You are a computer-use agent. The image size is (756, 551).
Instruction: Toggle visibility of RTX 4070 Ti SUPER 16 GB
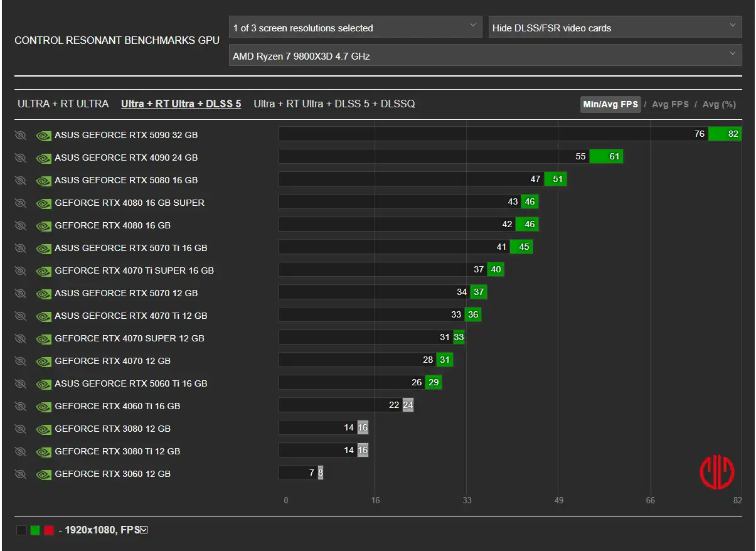[20, 270]
